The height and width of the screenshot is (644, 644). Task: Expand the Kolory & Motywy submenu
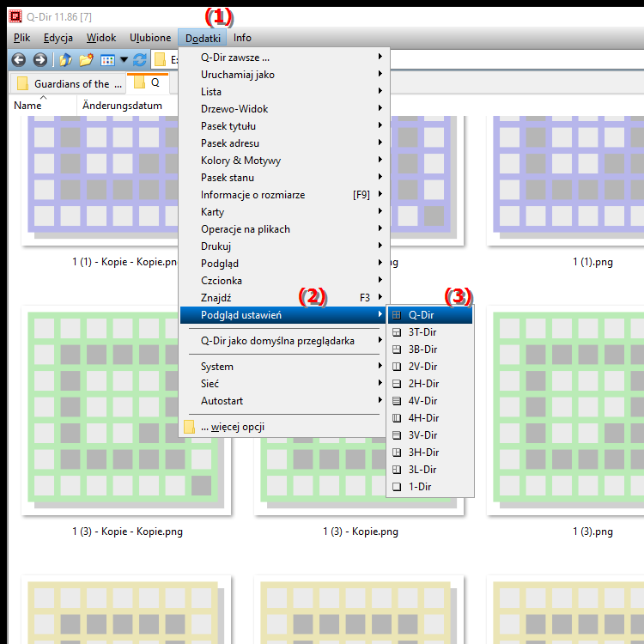click(284, 161)
